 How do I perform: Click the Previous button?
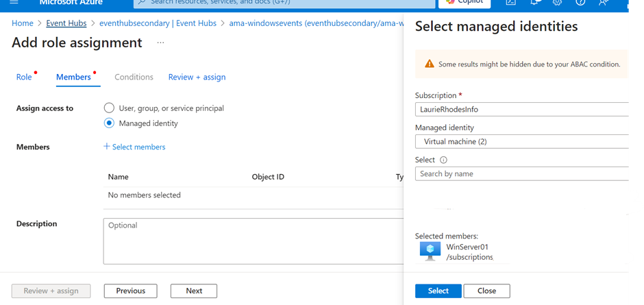click(131, 291)
